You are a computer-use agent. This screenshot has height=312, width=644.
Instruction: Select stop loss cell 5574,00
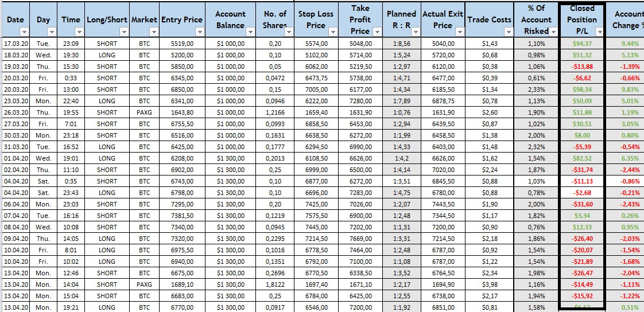pyautogui.click(x=317, y=44)
